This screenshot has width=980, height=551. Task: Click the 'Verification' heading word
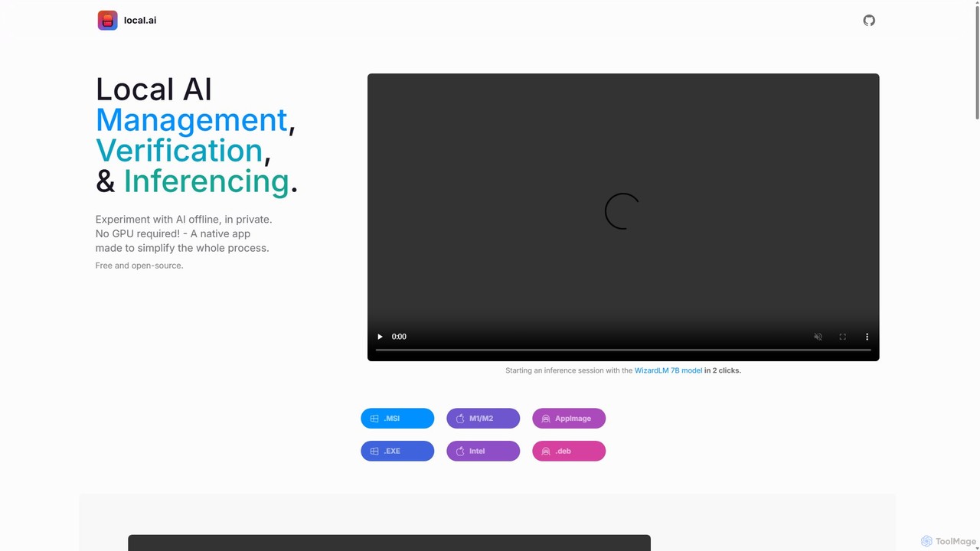179,151
